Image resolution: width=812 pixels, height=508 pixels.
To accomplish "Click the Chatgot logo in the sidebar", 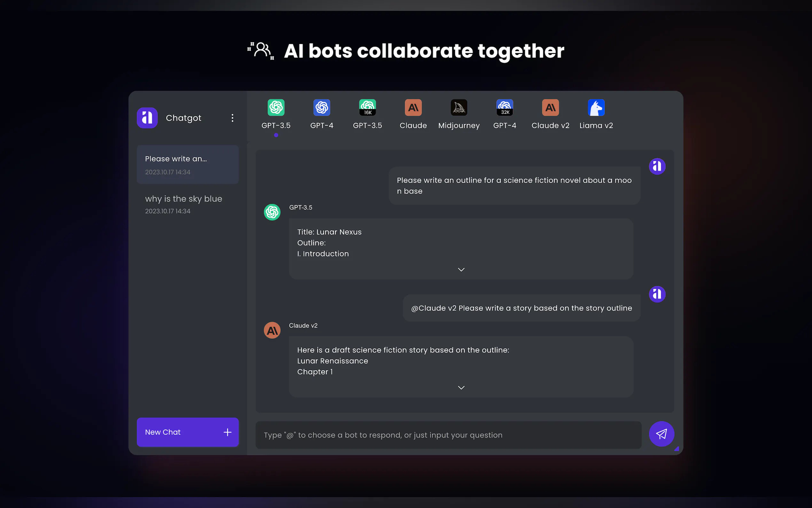I will (x=147, y=118).
